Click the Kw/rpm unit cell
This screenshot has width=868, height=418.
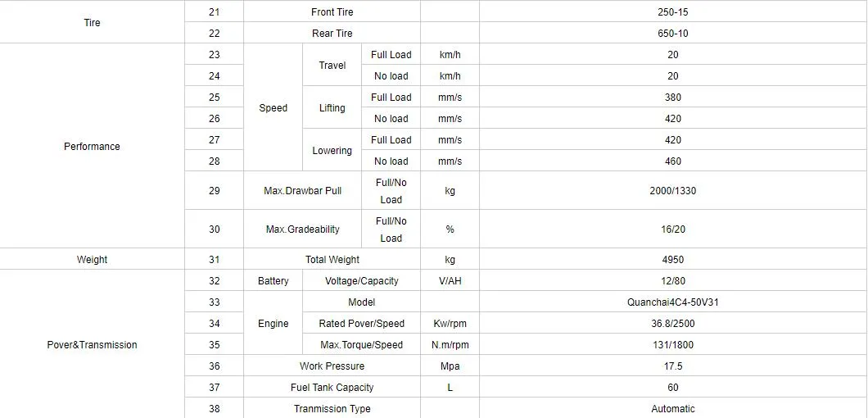[450, 324]
